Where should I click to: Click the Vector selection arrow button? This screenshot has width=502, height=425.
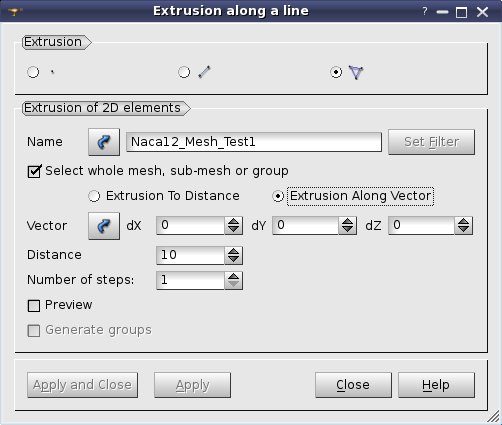[104, 226]
